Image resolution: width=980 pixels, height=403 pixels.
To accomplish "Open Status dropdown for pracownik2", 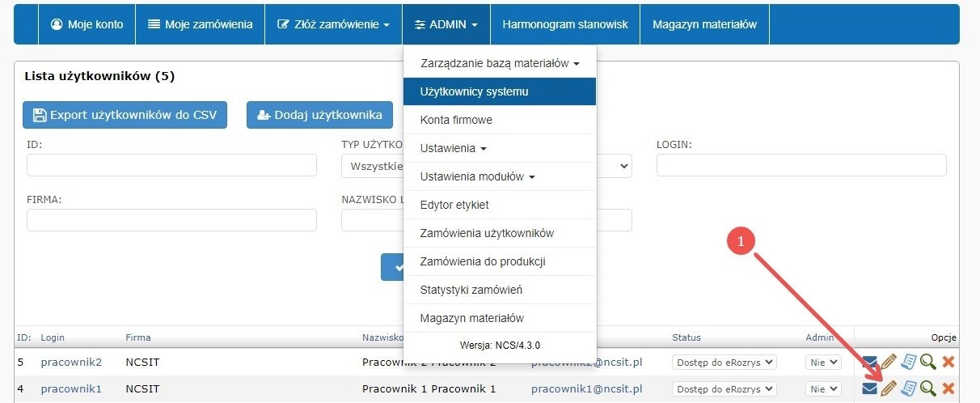I will pos(724,363).
